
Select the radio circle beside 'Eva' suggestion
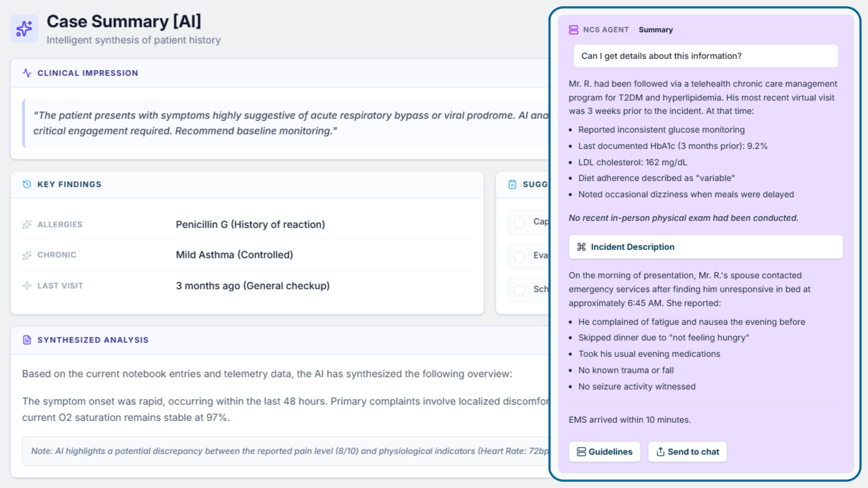519,256
